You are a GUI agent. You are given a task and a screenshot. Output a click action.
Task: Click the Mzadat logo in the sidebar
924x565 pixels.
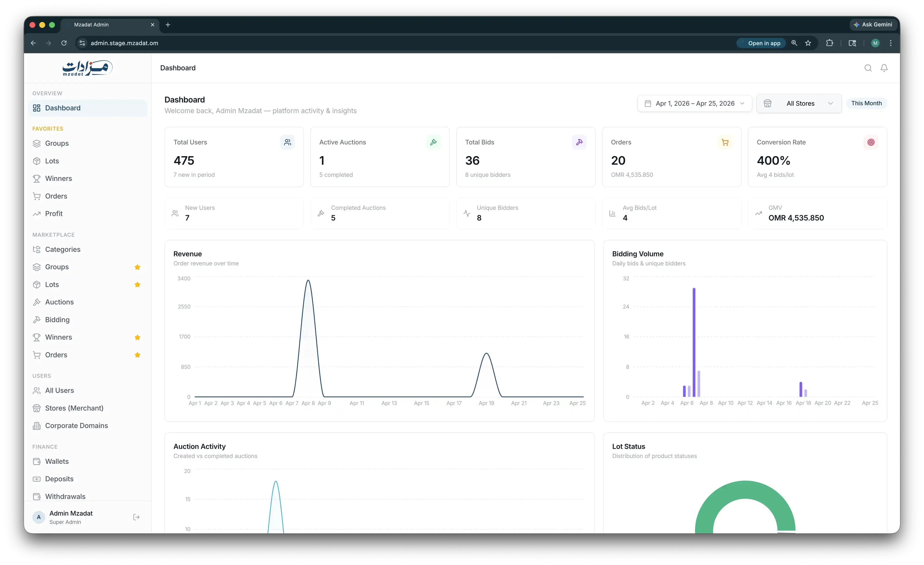point(87,68)
